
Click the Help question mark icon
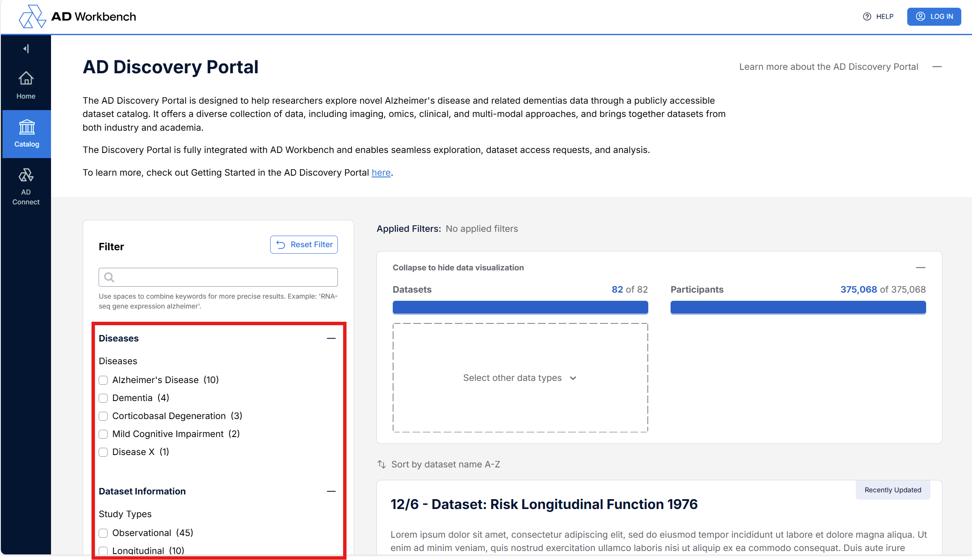point(867,17)
